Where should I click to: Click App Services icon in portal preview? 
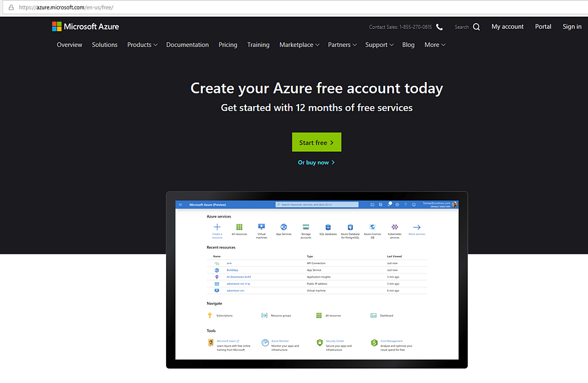click(x=284, y=227)
